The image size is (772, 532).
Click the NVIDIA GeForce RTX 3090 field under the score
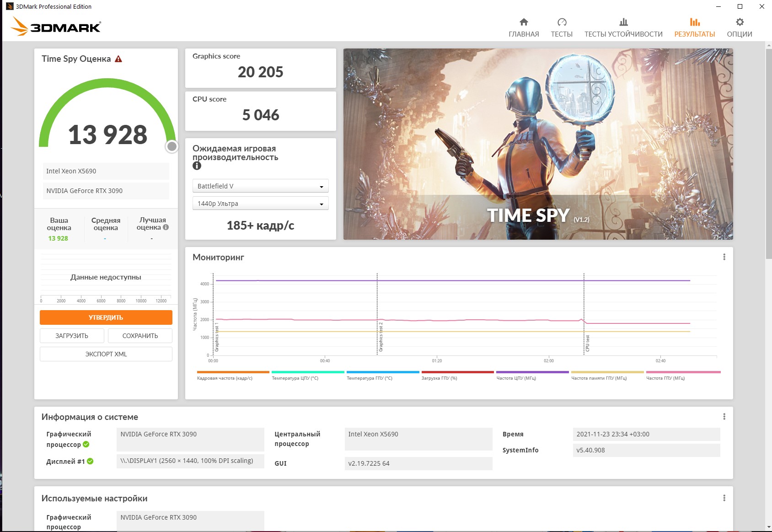point(106,191)
